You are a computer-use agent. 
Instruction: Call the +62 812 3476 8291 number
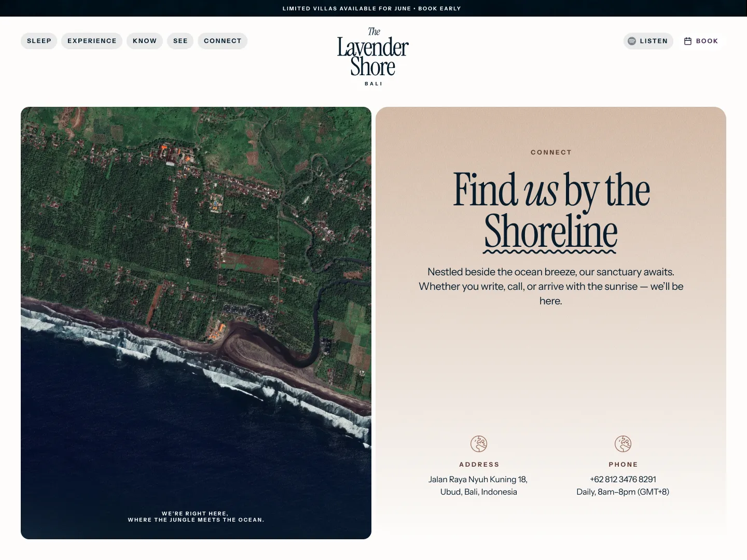[x=623, y=479]
